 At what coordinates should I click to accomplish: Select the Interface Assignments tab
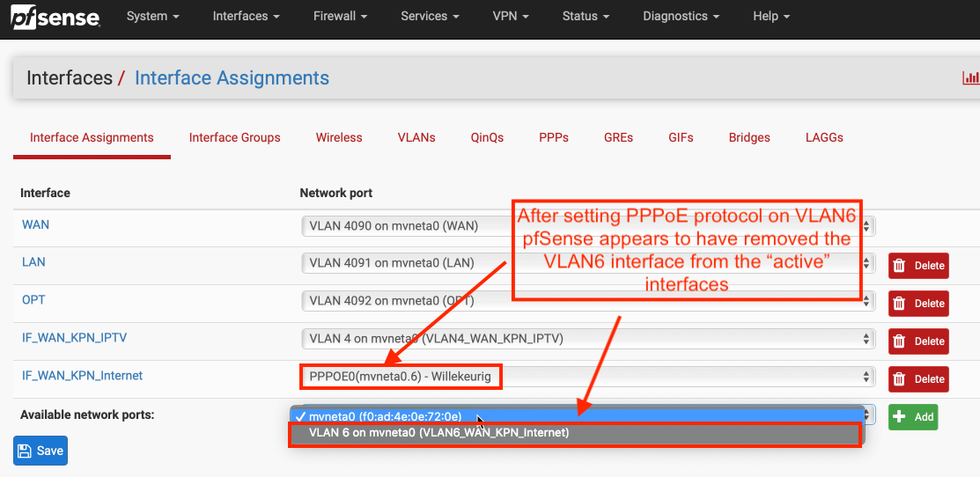coord(92,137)
